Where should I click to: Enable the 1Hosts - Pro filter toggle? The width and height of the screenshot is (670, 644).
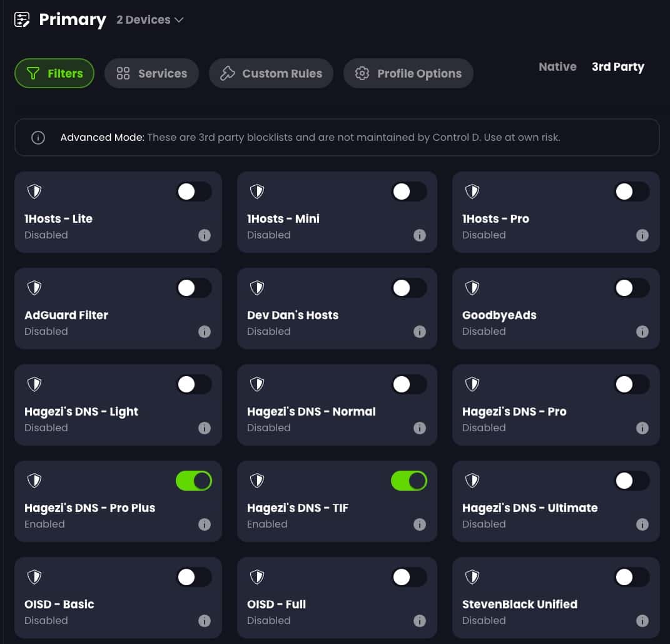(x=632, y=192)
